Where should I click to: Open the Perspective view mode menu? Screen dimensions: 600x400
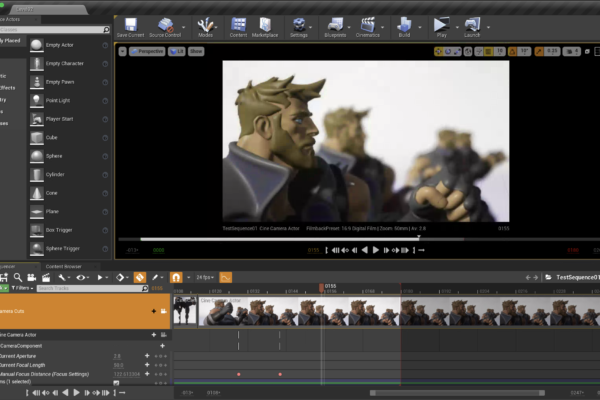(x=147, y=51)
